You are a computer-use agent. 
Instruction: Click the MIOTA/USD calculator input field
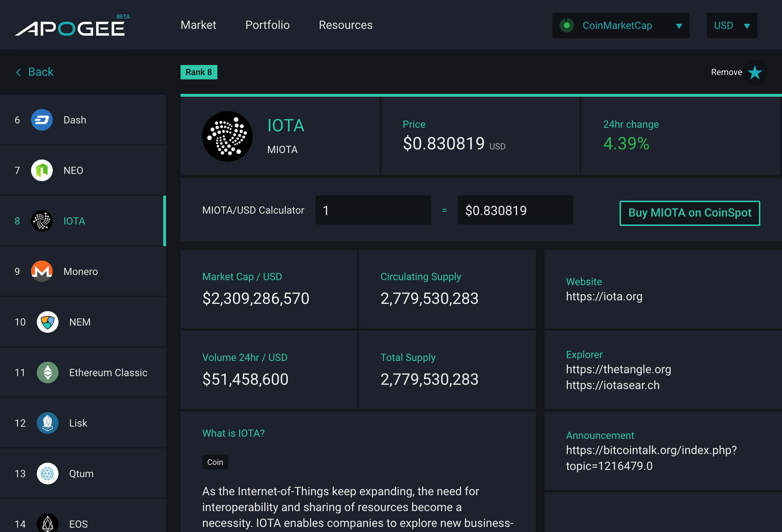(373, 210)
